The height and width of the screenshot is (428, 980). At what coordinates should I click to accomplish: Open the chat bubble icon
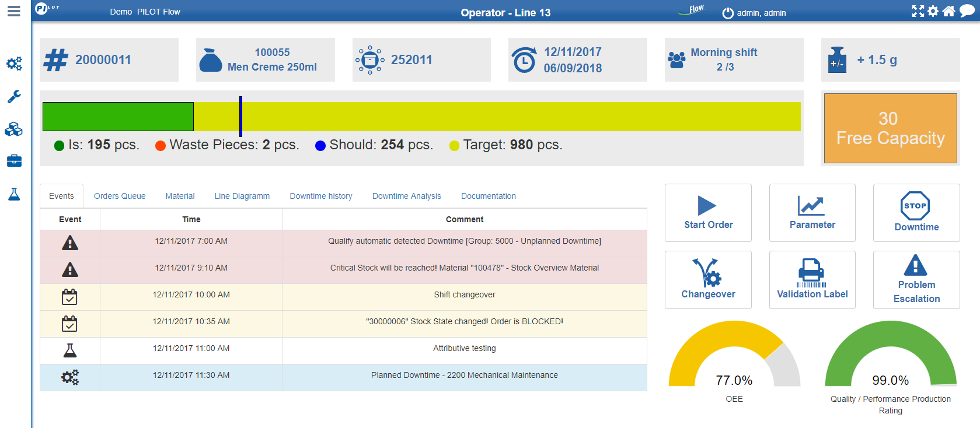pyautogui.click(x=967, y=11)
